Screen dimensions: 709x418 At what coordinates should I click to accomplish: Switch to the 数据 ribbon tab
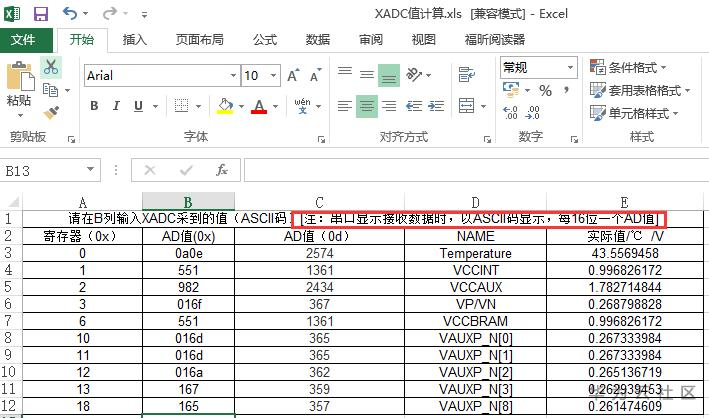(317, 40)
